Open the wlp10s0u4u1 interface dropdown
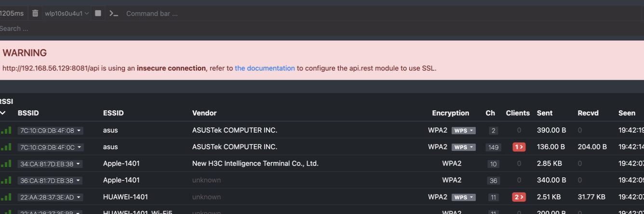The image size is (644, 214). coord(67,13)
